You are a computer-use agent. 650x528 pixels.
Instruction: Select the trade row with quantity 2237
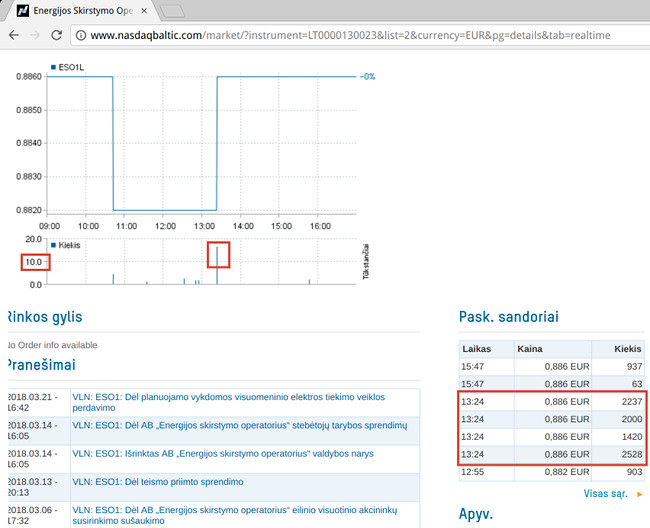[x=551, y=402]
